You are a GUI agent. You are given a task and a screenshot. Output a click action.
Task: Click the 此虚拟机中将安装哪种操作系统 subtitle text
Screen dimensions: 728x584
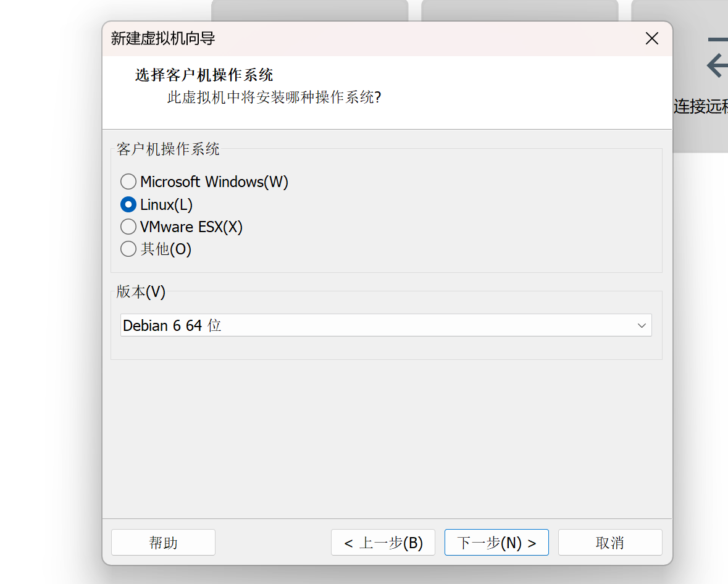click(x=274, y=97)
